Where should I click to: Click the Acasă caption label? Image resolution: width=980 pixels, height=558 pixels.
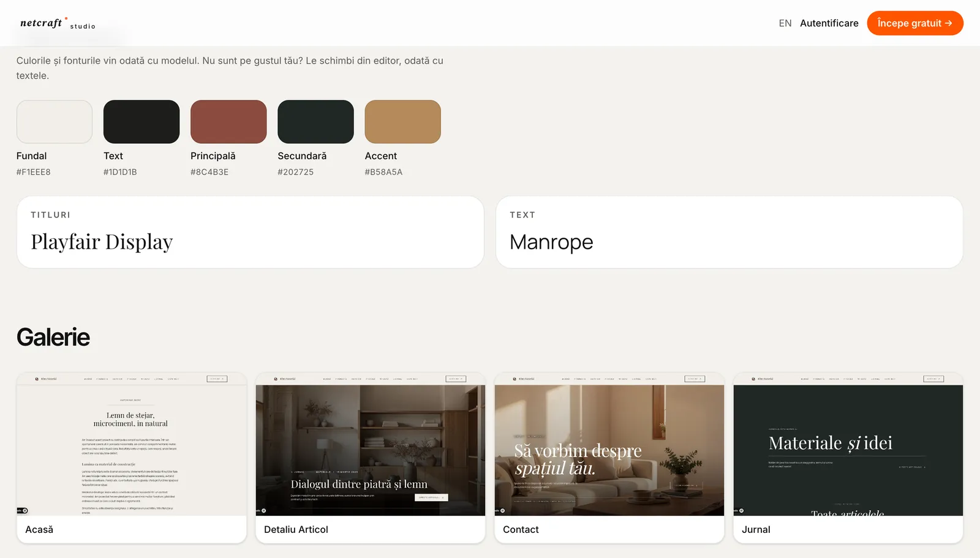(x=39, y=530)
